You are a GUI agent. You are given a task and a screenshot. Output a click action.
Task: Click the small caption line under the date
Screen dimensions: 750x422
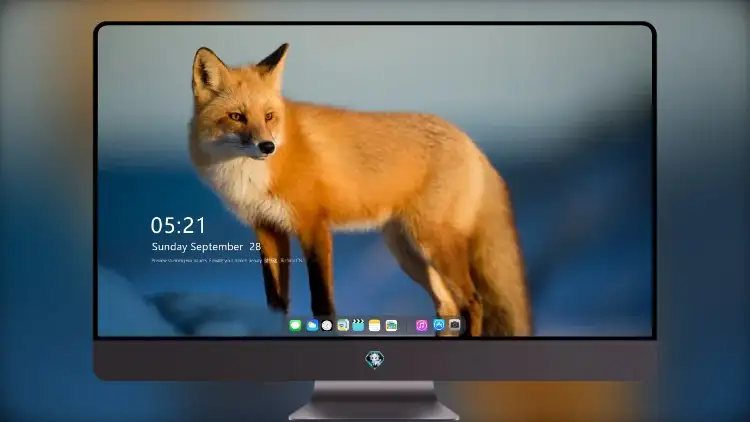pyautogui.click(x=227, y=261)
